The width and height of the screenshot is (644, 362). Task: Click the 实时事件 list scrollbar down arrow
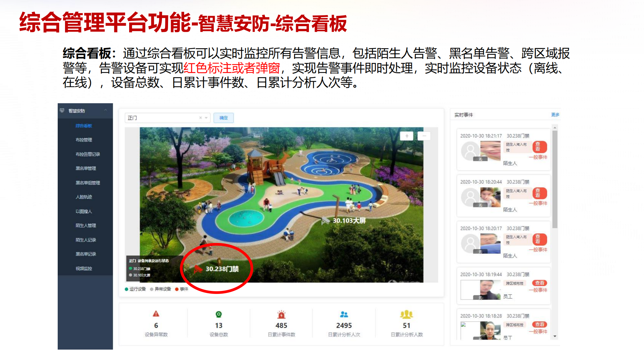point(555,336)
